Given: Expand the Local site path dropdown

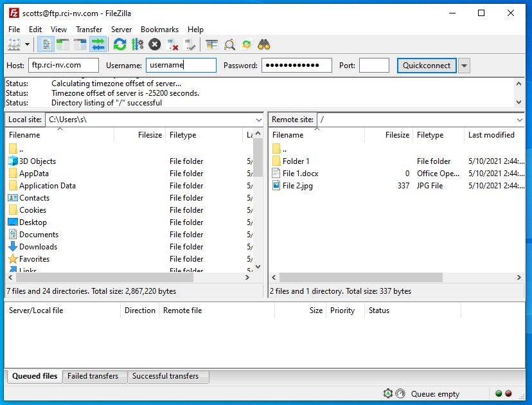Looking at the screenshot, I should pos(258,120).
